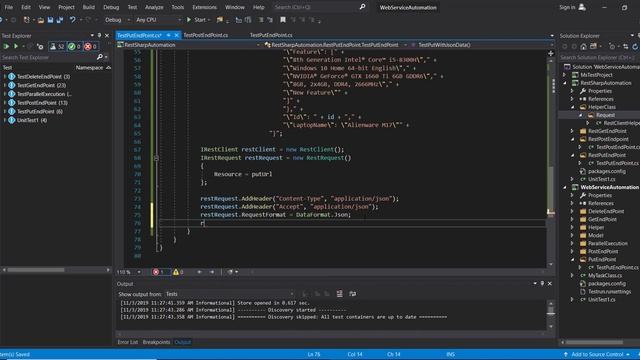Close the Test Explorer panel

click(107, 36)
